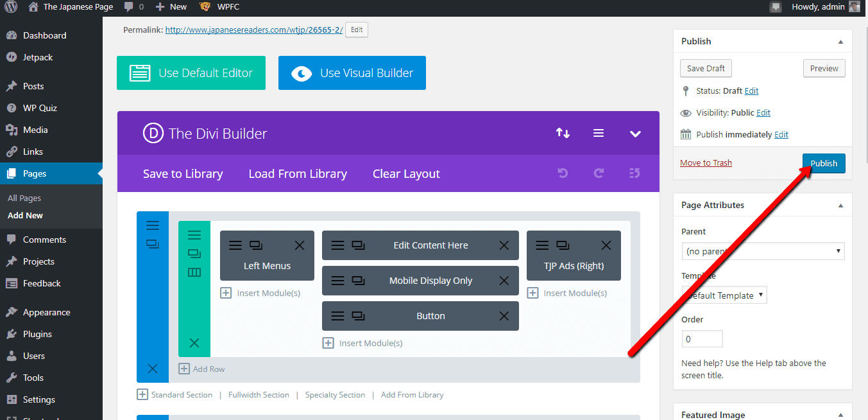This screenshot has height=420, width=868.
Task: Click the WPFC cache icon
Action: tap(205, 6)
